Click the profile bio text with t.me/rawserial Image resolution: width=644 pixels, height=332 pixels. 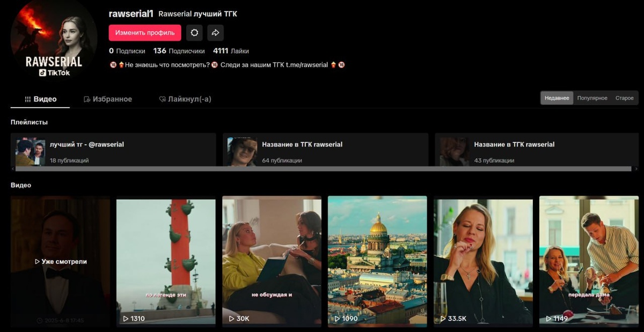pos(227,65)
